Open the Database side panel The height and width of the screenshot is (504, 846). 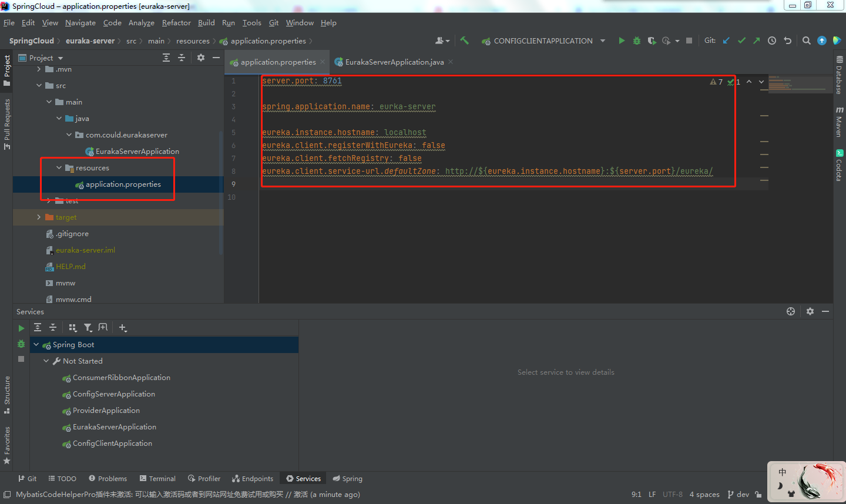click(839, 75)
